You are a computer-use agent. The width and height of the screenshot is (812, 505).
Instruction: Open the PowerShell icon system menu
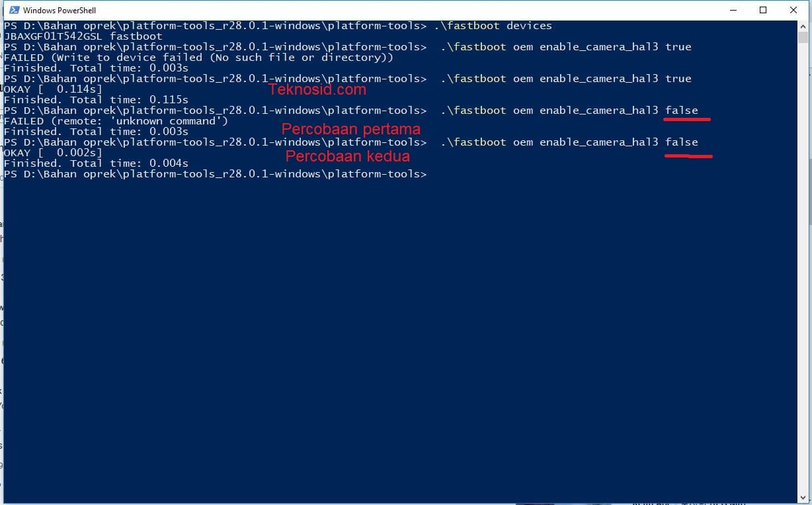(x=13, y=10)
